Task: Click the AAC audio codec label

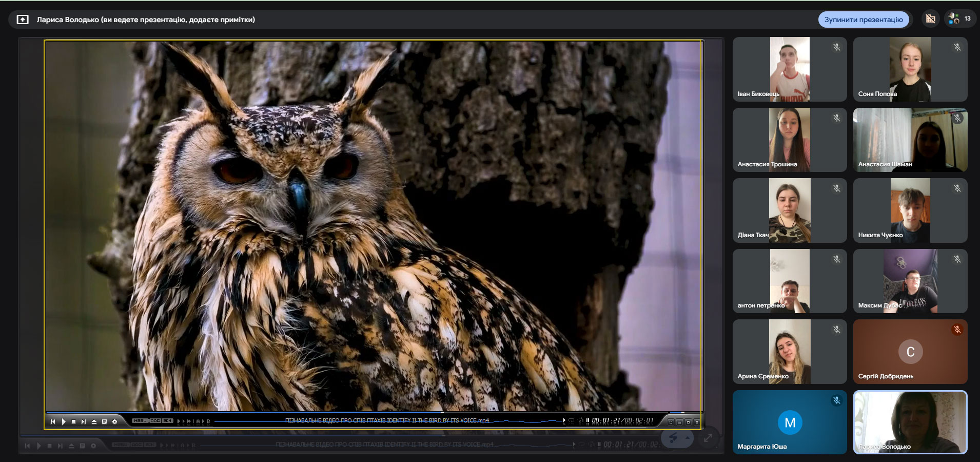Action: [155, 421]
